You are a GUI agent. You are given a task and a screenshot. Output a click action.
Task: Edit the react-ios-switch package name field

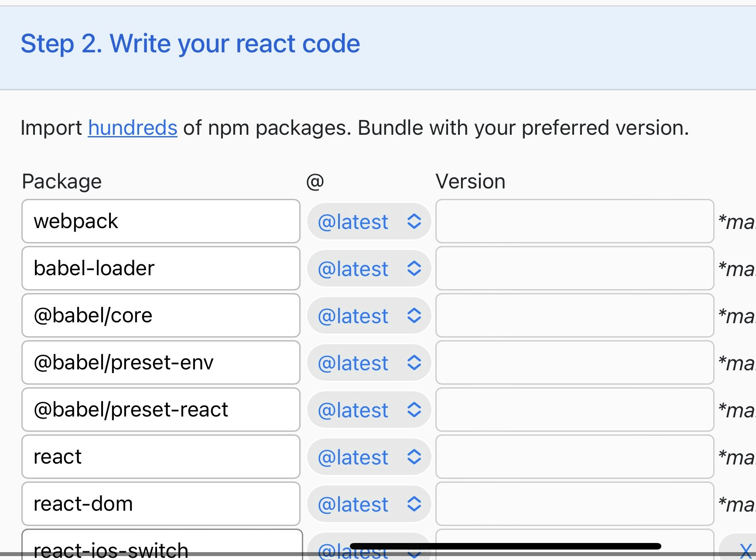coord(162,545)
